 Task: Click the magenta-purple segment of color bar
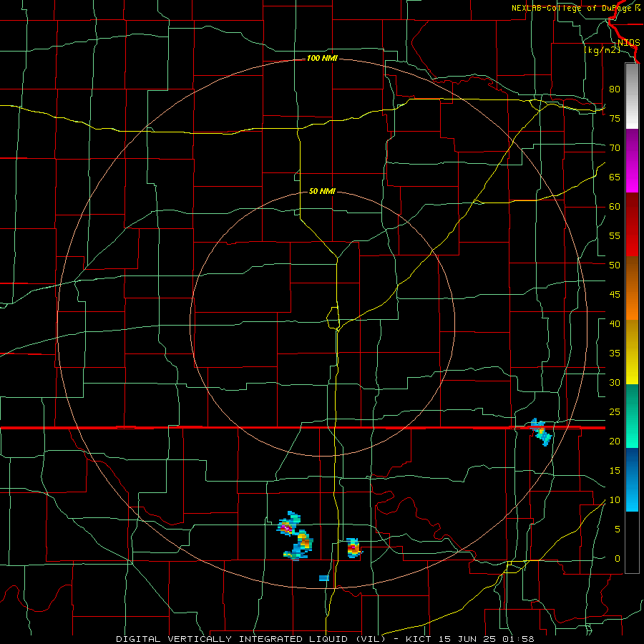[632, 161]
